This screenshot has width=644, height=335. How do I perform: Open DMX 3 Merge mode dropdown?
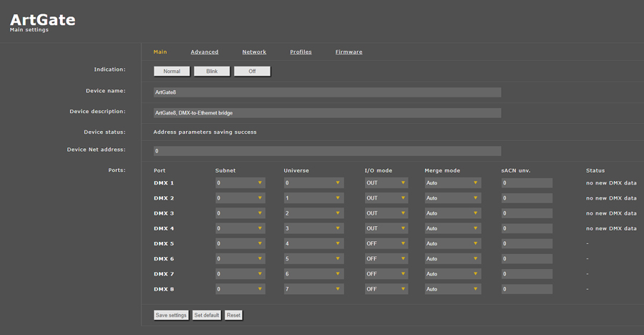(x=453, y=213)
